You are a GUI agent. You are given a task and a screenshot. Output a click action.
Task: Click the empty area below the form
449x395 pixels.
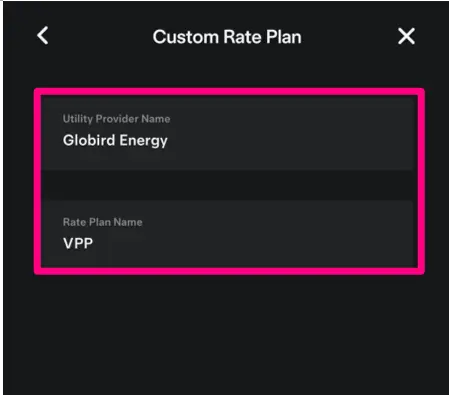coord(227,333)
